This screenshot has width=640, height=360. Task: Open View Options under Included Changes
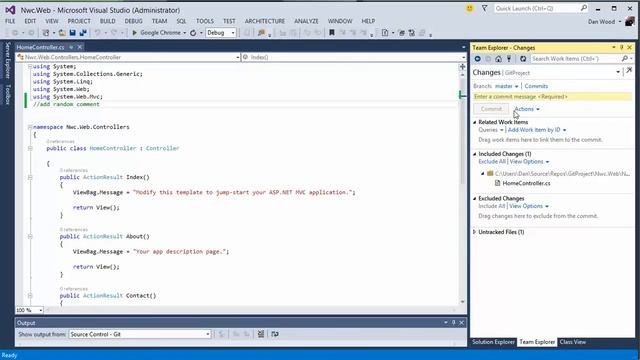tap(529, 162)
